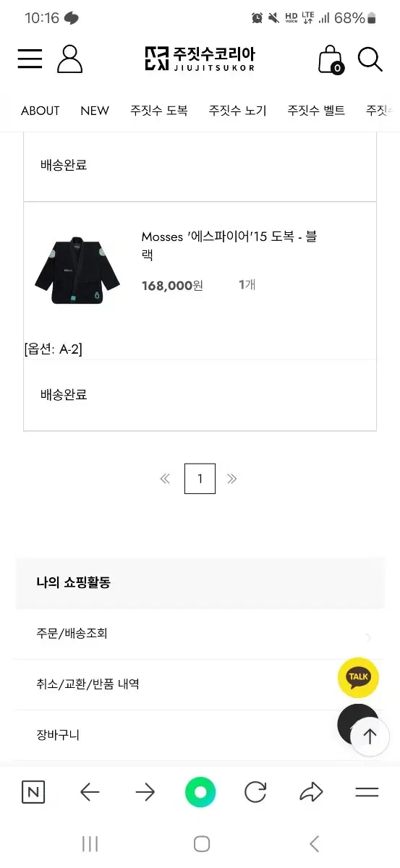
Task: Tap the green Naver search circle
Action: (x=200, y=793)
